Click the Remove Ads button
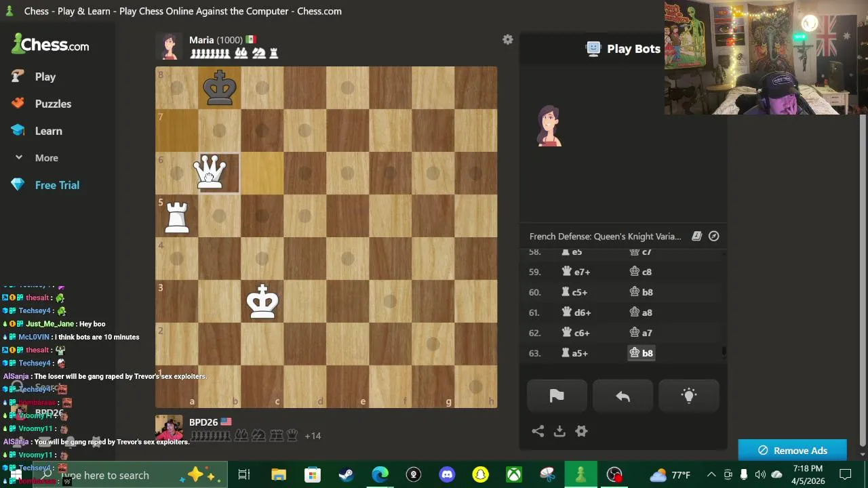The height and width of the screenshot is (488, 868). pyautogui.click(x=792, y=451)
